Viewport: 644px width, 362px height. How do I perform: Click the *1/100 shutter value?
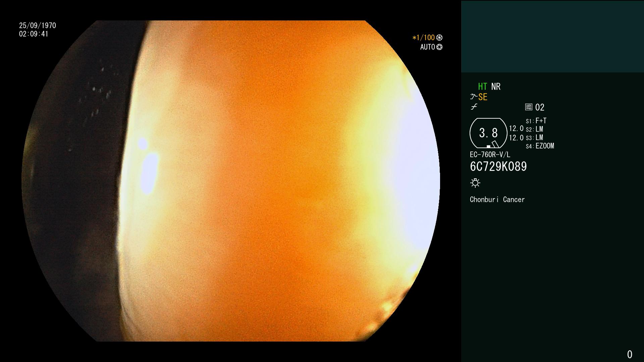tap(424, 38)
